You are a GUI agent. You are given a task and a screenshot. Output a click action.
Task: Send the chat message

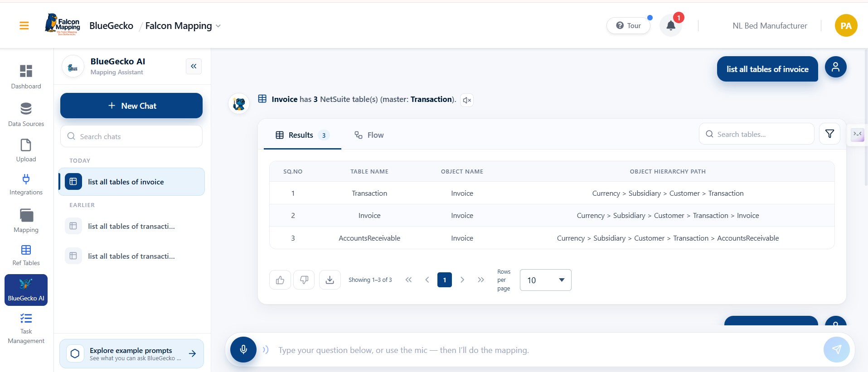tap(836, 349)
